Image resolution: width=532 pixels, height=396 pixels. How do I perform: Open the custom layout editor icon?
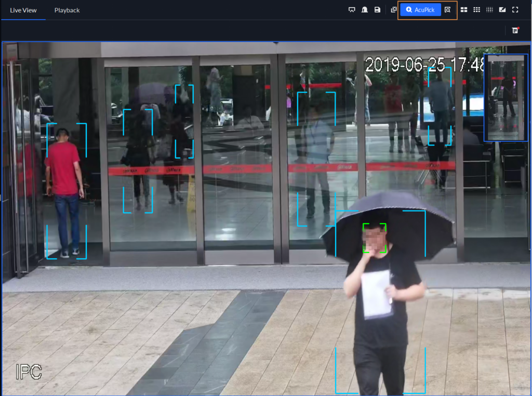click(x=502, y=10)
